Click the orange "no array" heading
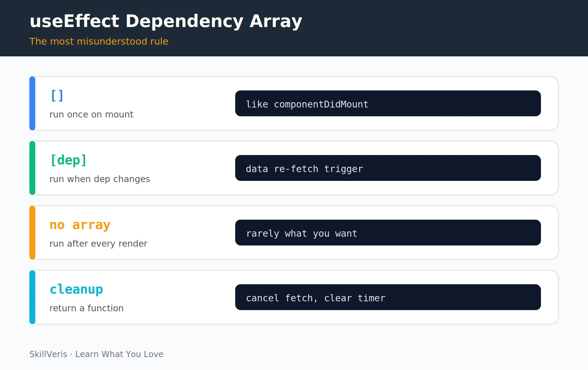This screenshot has height=370, width=588. tap(80, 225)
